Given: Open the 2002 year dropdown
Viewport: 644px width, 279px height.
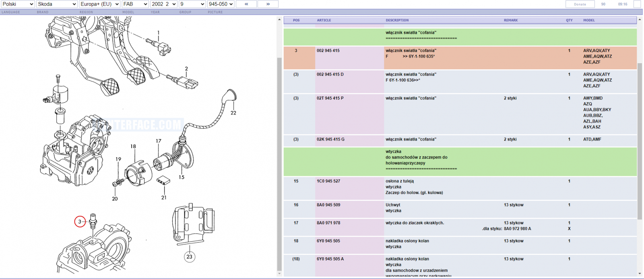Looking at the screenshot, I should (x=164, y=4).
